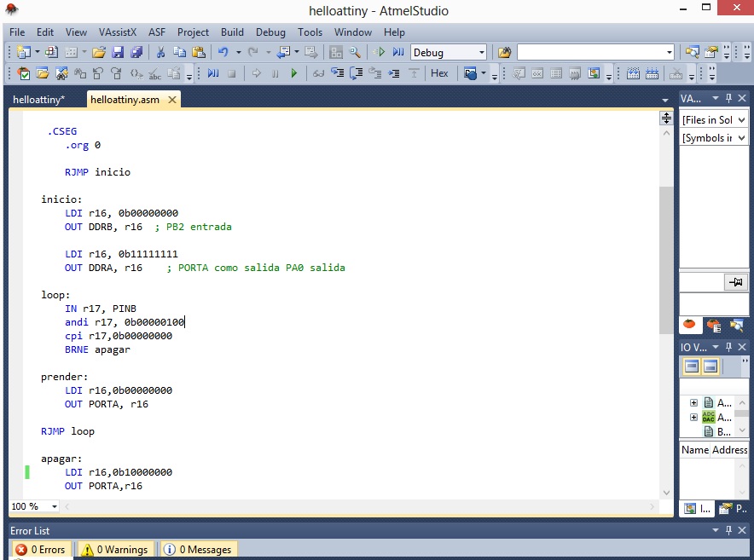
Task: Click the Step Over icon
Action: (x=356, y=73)
